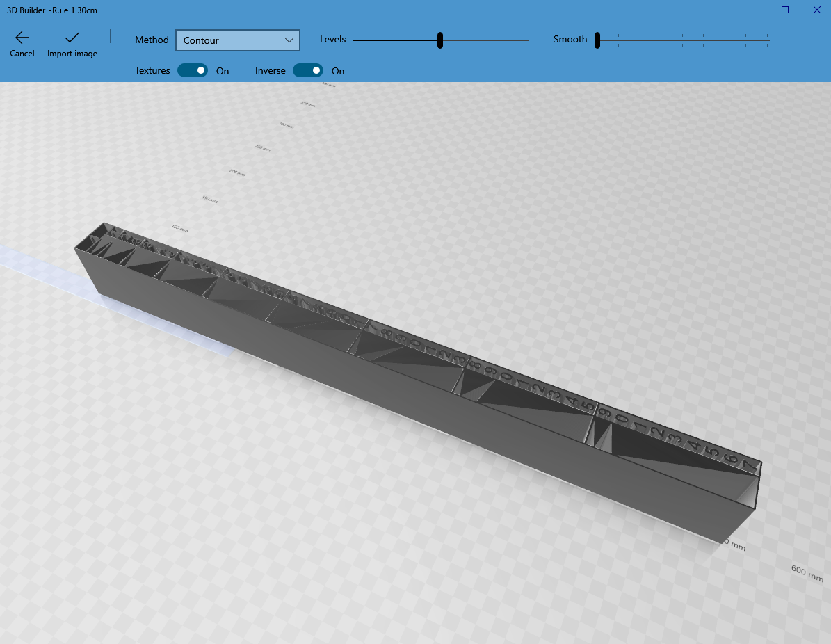
Task: Click the 3D ruler model in the viewport
Action: click(417, 362)
